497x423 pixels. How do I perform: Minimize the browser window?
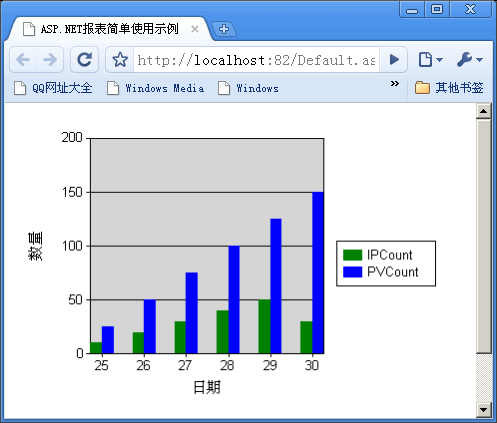tap(412, 9)
